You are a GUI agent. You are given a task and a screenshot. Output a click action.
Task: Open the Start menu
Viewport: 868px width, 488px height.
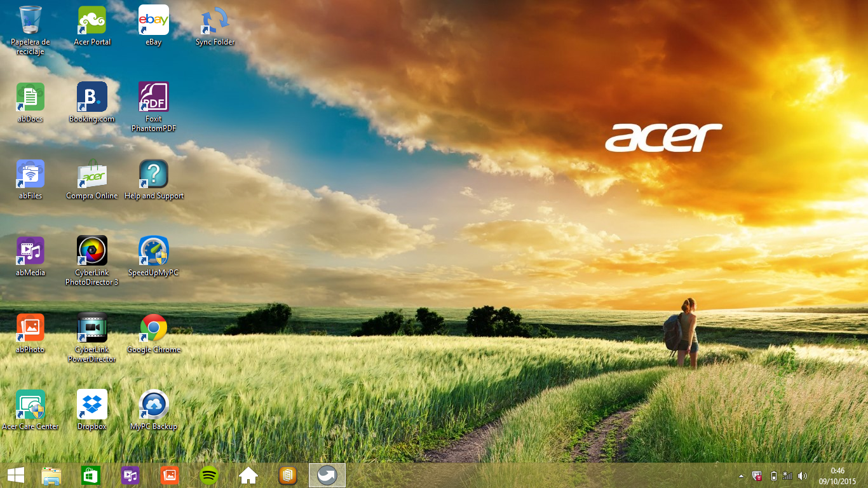coord(15,475)
